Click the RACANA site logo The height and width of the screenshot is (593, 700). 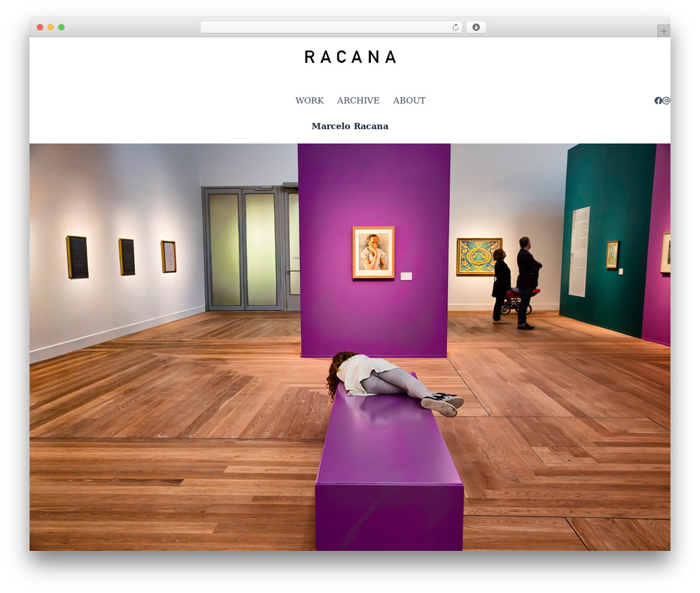[350, 57]
